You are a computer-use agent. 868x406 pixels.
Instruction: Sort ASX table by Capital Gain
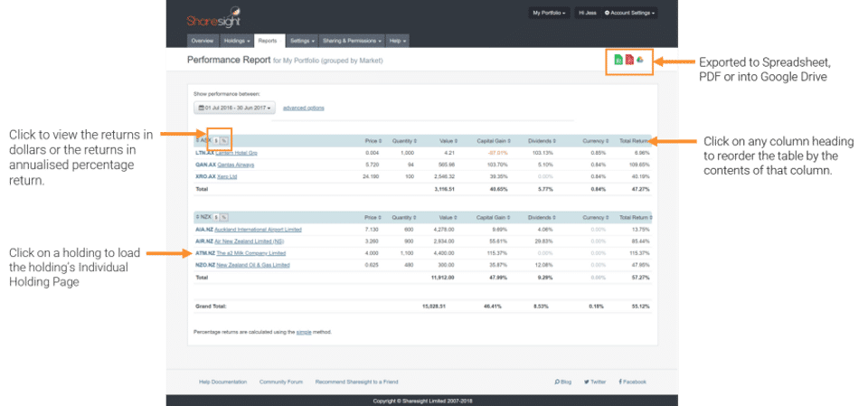pos(494,141)
